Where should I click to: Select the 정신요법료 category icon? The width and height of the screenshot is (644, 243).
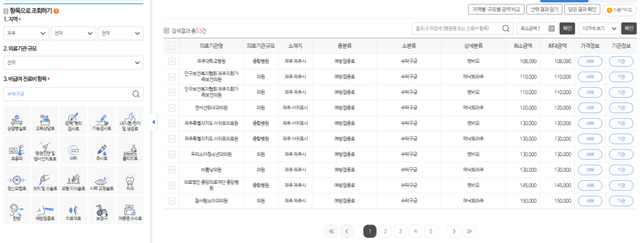point(17,180)
